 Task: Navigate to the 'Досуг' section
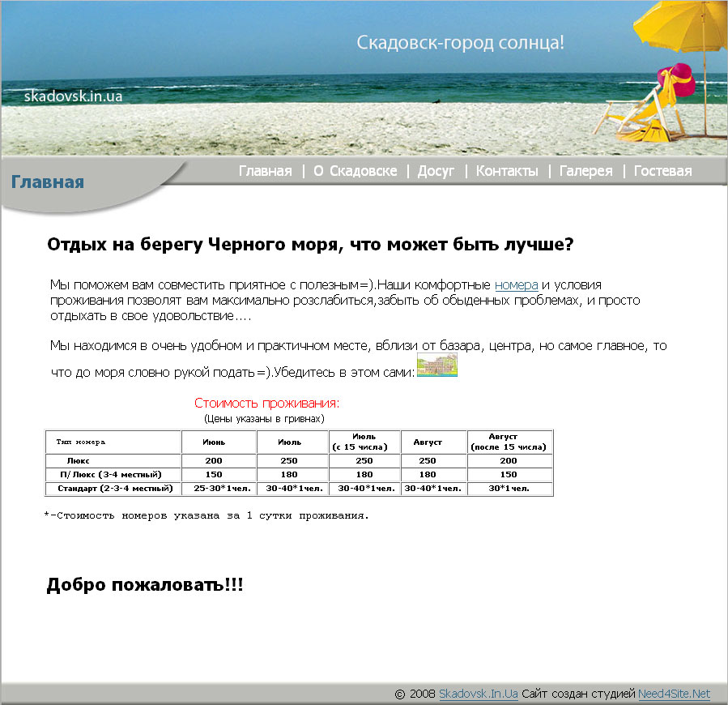436,170
